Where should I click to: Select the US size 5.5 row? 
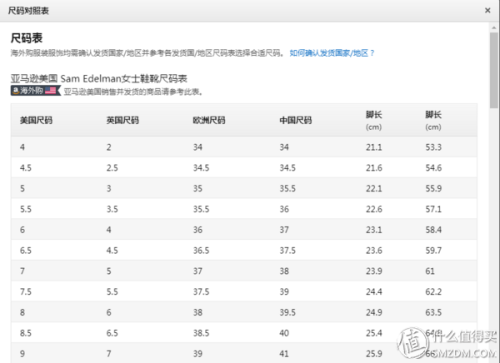244,209
